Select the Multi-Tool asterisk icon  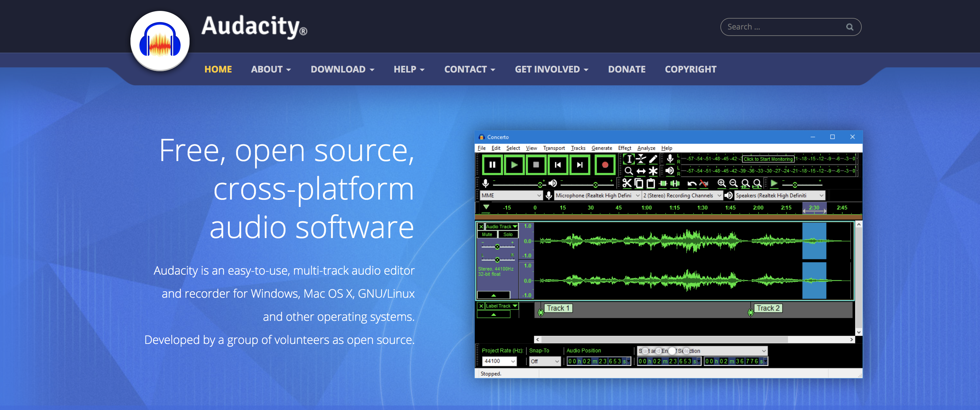point(653,171)
